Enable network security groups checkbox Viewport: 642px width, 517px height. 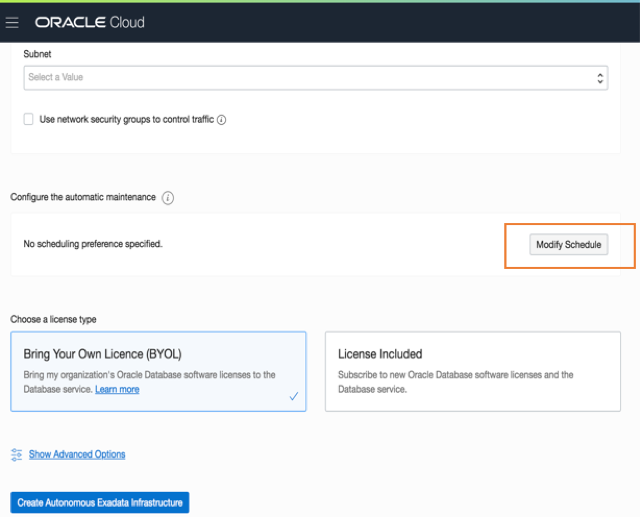pyautogui.click(x=29, y=119)
